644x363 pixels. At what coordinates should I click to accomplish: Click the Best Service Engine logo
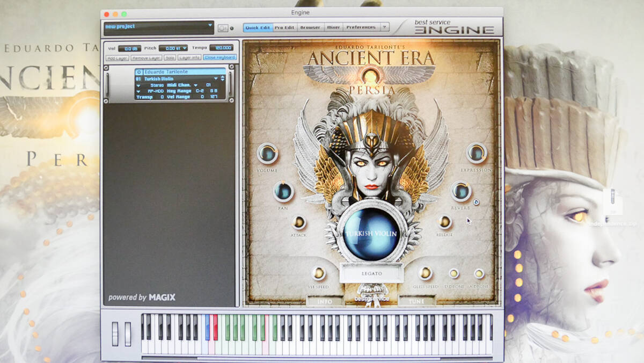(453, 27)
